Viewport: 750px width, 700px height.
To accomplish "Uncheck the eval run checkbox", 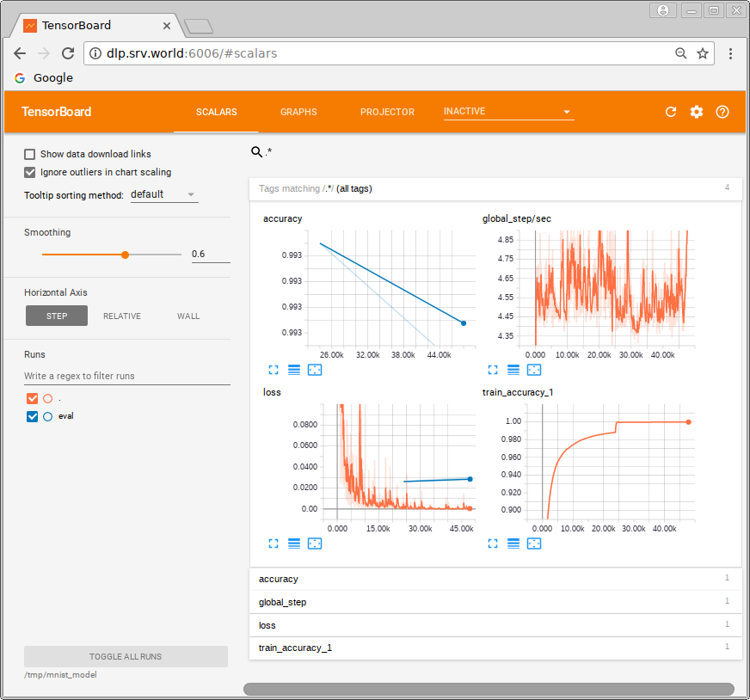I will coord(32,416).
